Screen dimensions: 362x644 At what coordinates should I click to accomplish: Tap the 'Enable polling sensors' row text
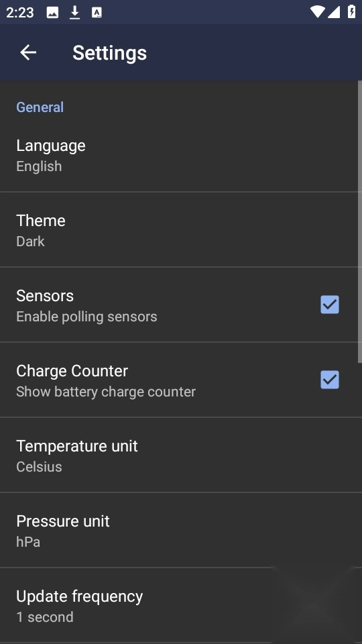click(x=86, y=317)
